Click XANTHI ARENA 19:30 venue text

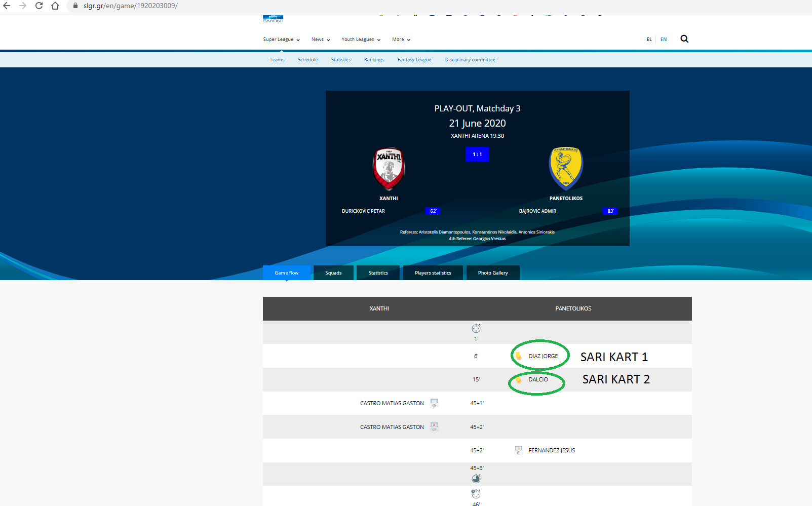pos(477,136)
